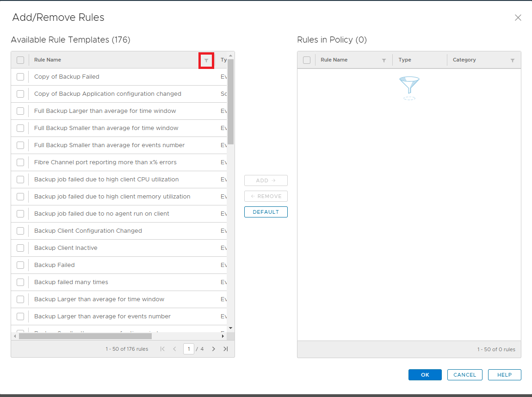Check the Backup Failed rule

[x=20, y=265]
